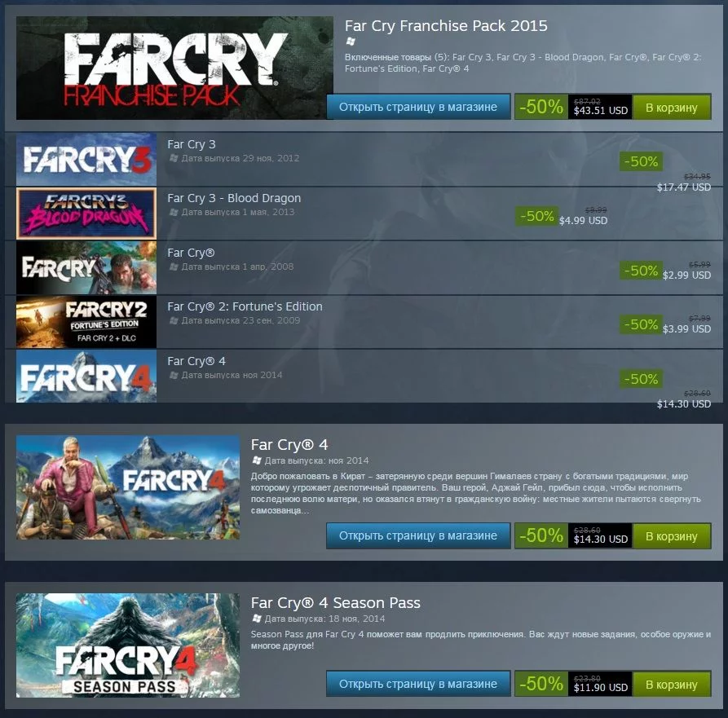Select the Far Cry 3 Blood Dragon thumbnail

[86, 214]
